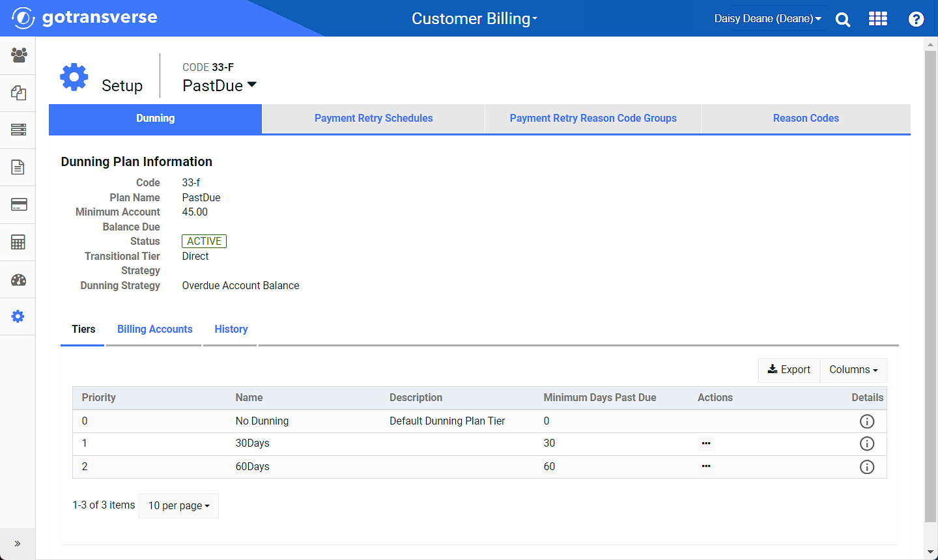The image size is (938, 560).
Task: Select the Dunning tab
Action: [x=155, y=119]
